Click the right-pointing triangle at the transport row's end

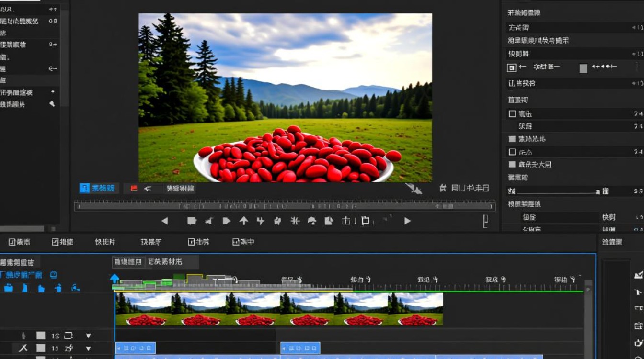[408, 221]
